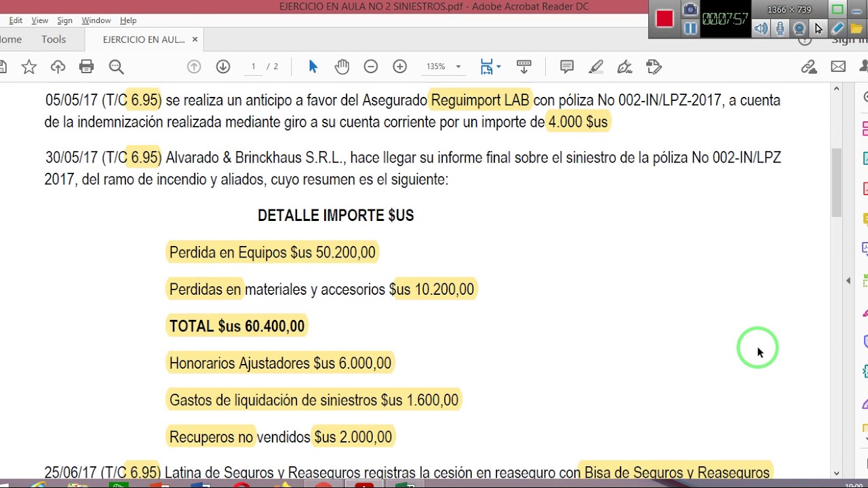The image size is (868, 488).
Task: Go to previous page arrow
Action: (x=194, y=66)
